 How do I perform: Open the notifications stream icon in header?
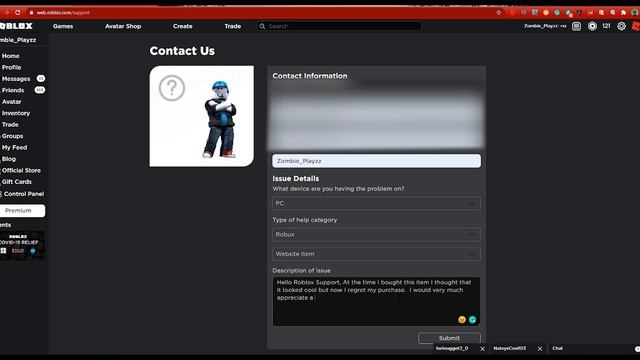(x=576, y=26)
